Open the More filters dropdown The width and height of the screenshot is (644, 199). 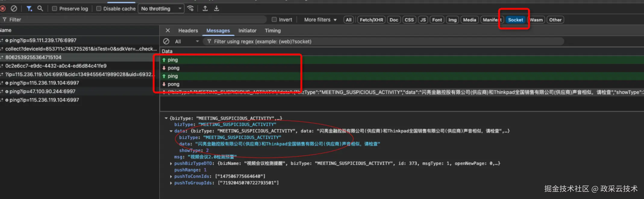point(320,20)
